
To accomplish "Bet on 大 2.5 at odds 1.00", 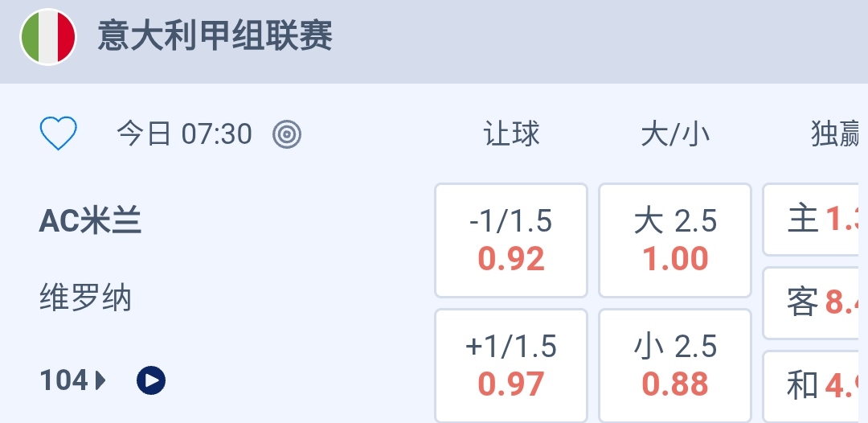I will point(675,240).
